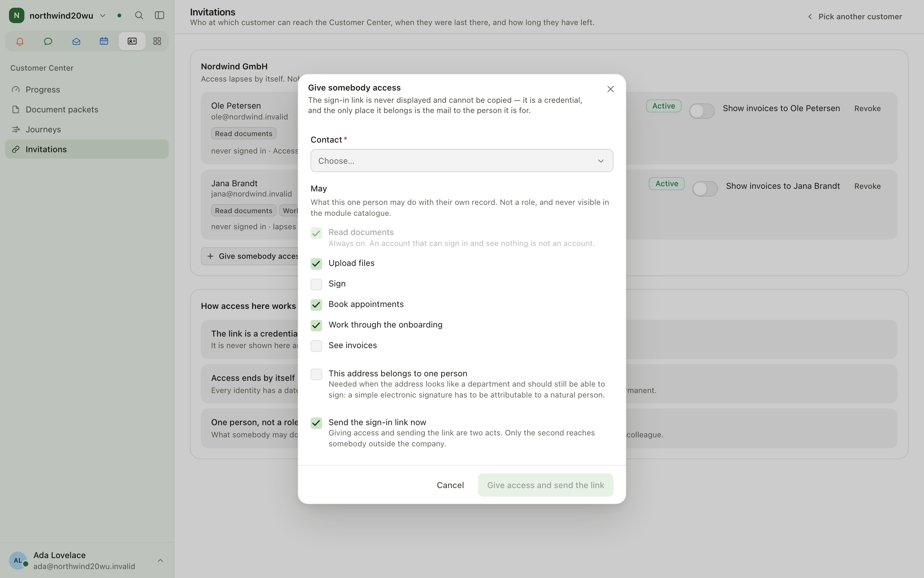The width and height of the screenshot is (924, 578).
Task: Go to Progress in the sidebar
Action: 87,90
